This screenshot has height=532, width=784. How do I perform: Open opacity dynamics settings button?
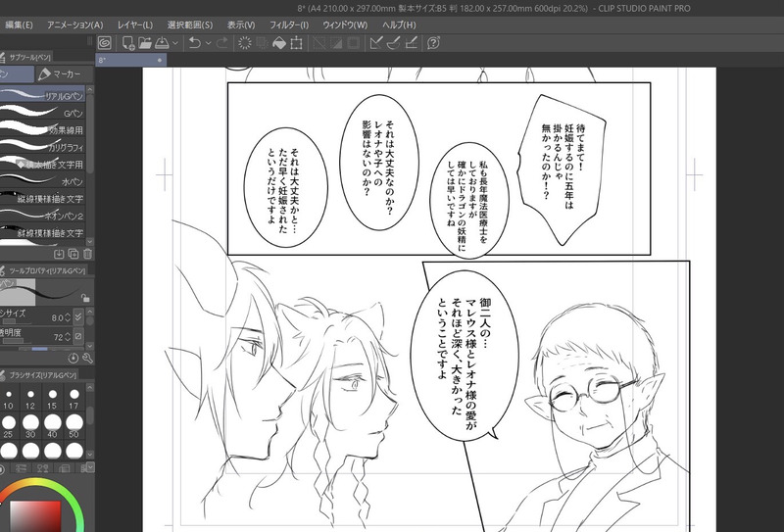78,336
